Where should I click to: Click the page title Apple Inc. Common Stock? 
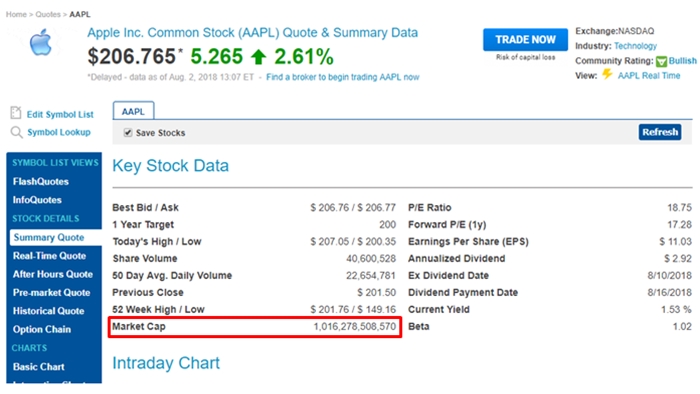coord(252,33)
